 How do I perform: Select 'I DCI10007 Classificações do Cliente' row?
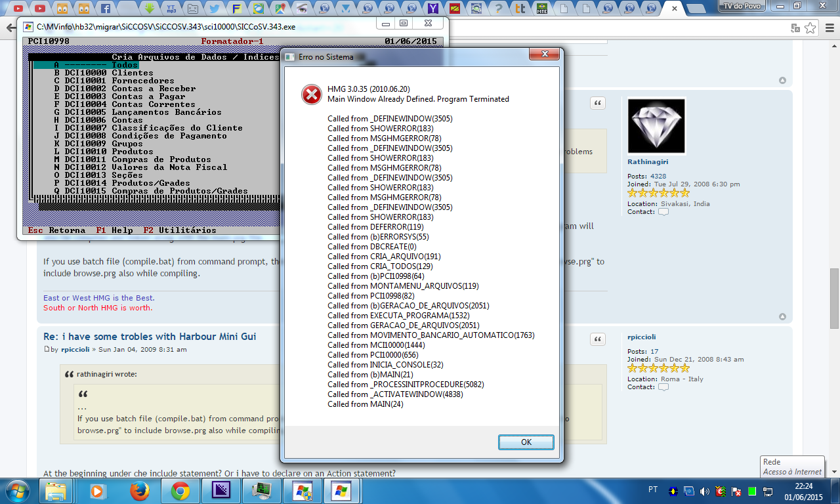[148, 128]
